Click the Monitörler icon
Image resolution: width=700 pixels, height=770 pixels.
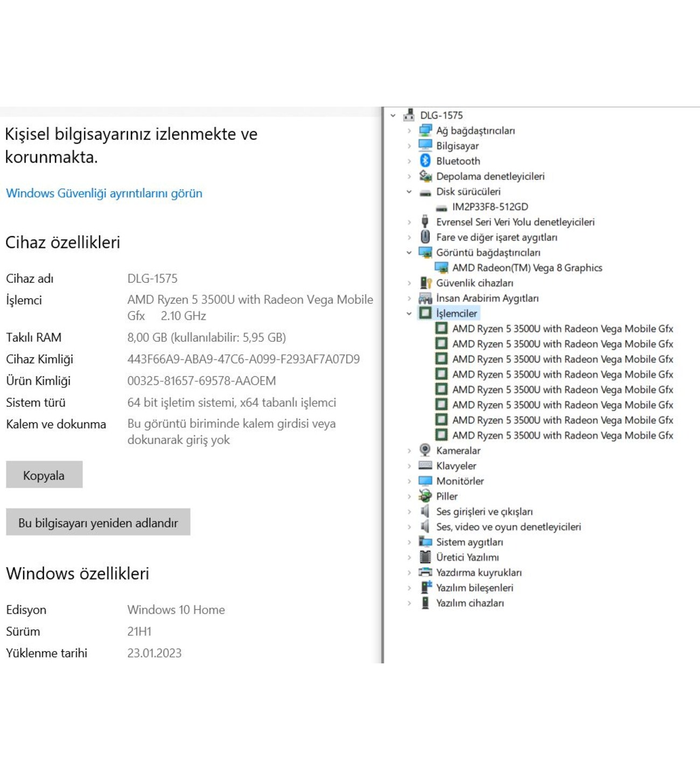click(425, 480)
